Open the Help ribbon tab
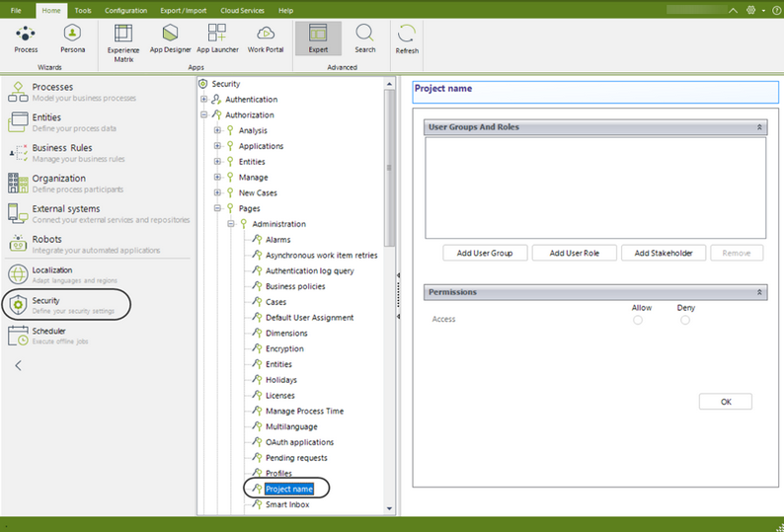 (286, 11)
